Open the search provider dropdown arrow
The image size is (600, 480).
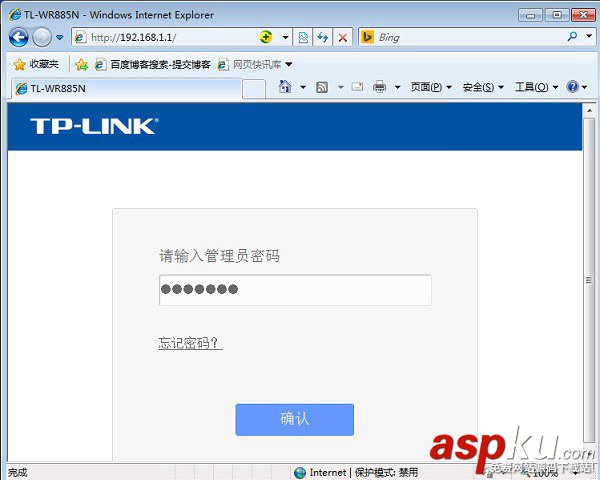pyautogui.click(x=589, y=36)
